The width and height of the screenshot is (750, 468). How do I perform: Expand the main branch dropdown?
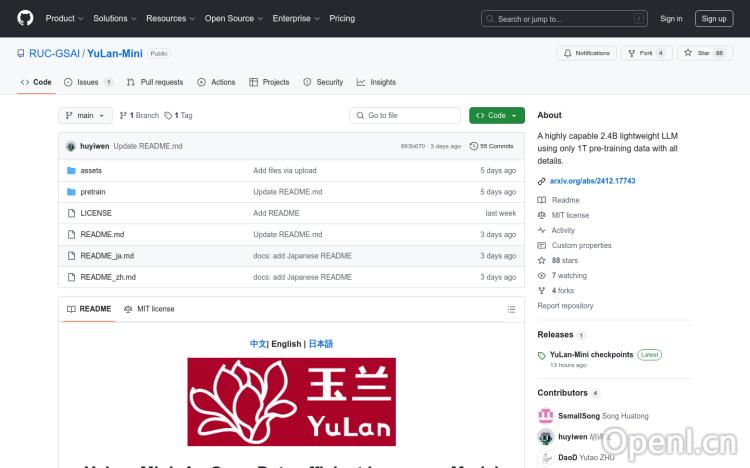[x=85, y=115]
